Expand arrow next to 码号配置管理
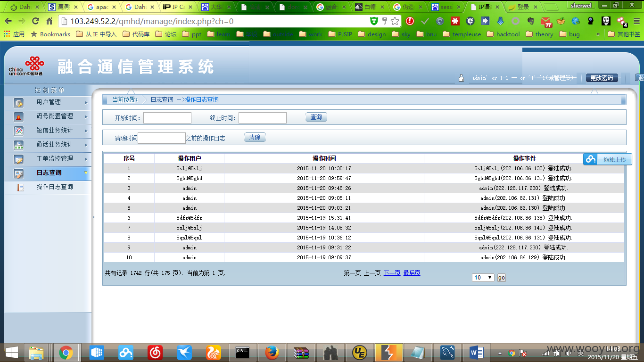Viewport: 644px width, 362px height. coord(86,116)
